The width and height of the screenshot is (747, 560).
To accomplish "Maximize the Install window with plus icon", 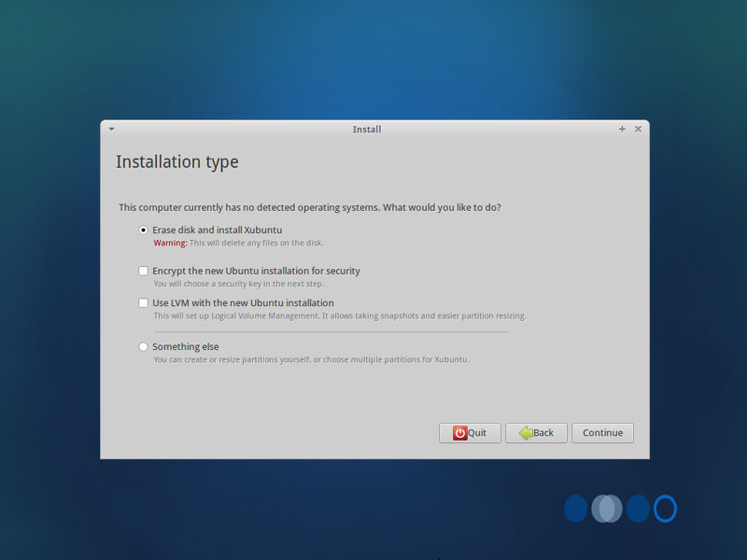I will pos(622,129).
